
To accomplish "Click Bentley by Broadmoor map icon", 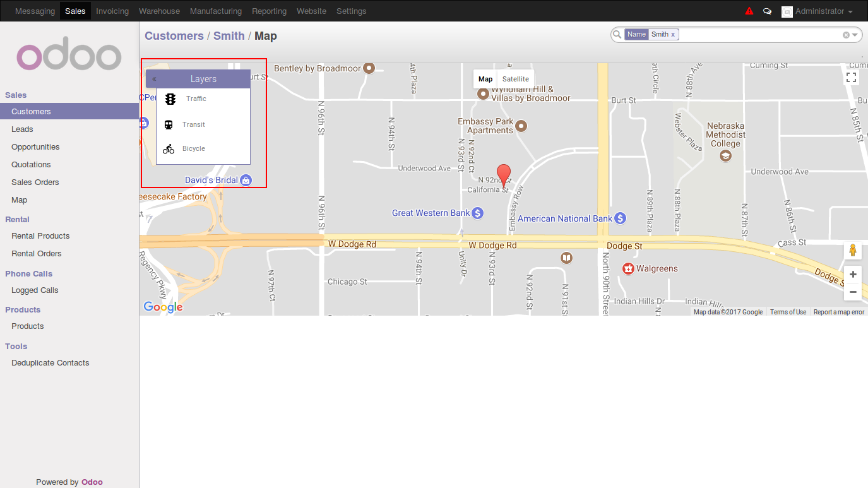I will pyautogui.click(x=369, y=68).
